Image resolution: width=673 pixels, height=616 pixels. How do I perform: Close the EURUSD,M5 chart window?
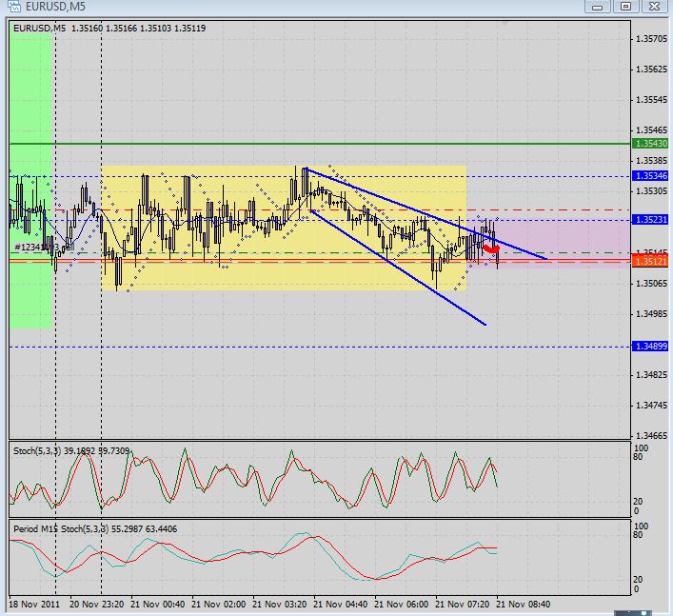(654, 6)
